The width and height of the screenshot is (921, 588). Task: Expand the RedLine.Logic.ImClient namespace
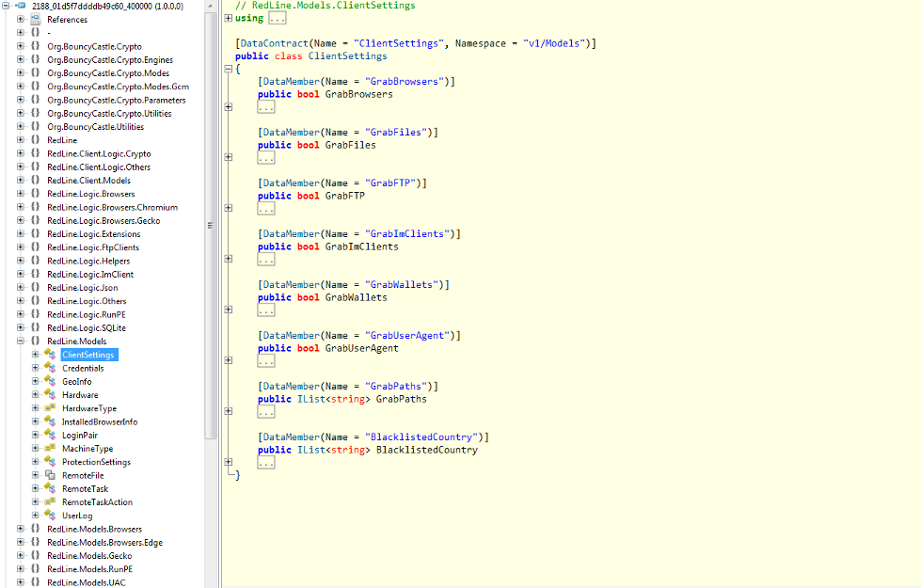coord(21,274)
